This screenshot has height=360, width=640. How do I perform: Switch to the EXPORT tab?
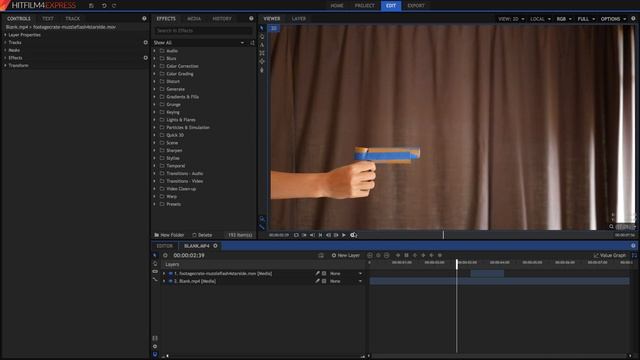tap(416, 6)
